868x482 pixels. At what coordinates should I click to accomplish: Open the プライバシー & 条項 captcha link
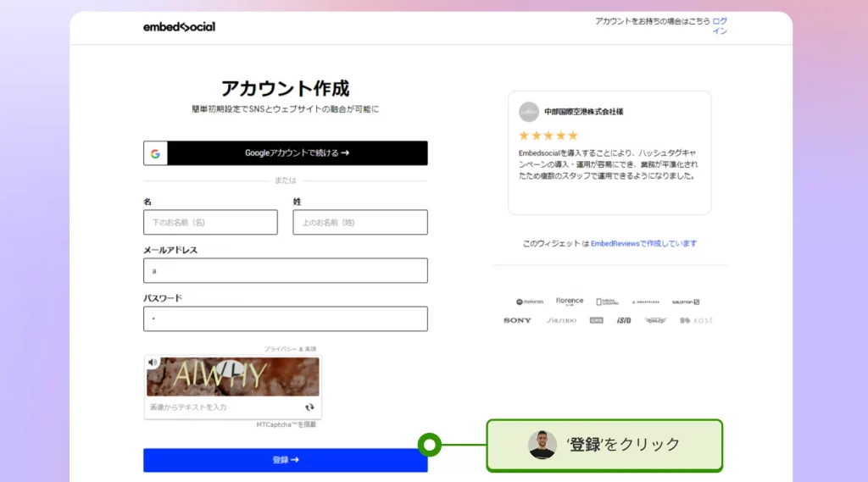[290, 349]
